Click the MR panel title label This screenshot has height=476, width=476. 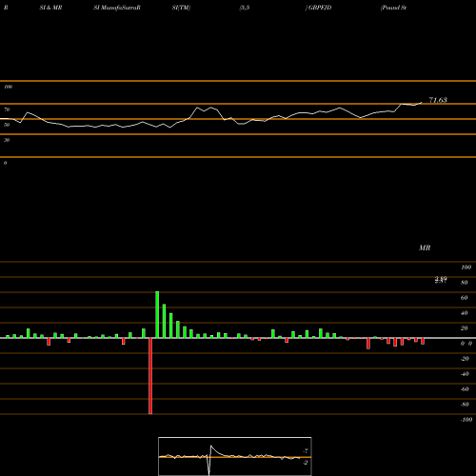pyautogui.click(x=425, y=248)
